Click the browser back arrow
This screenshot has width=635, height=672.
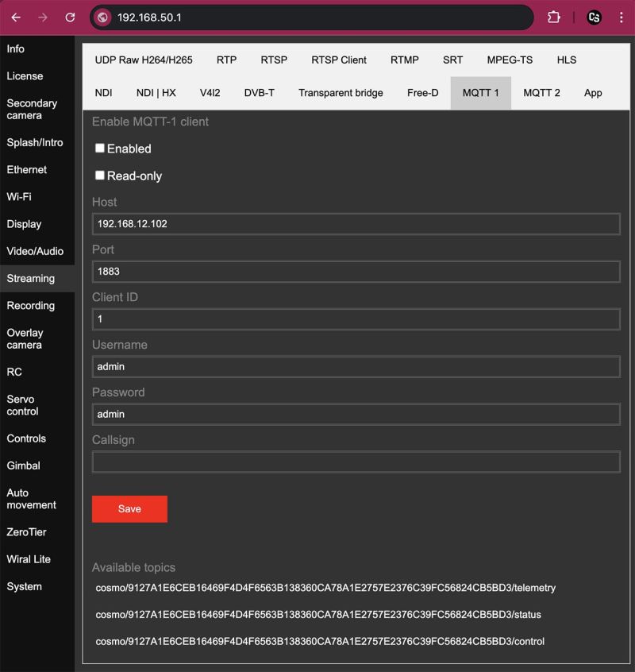pos(16,17)
